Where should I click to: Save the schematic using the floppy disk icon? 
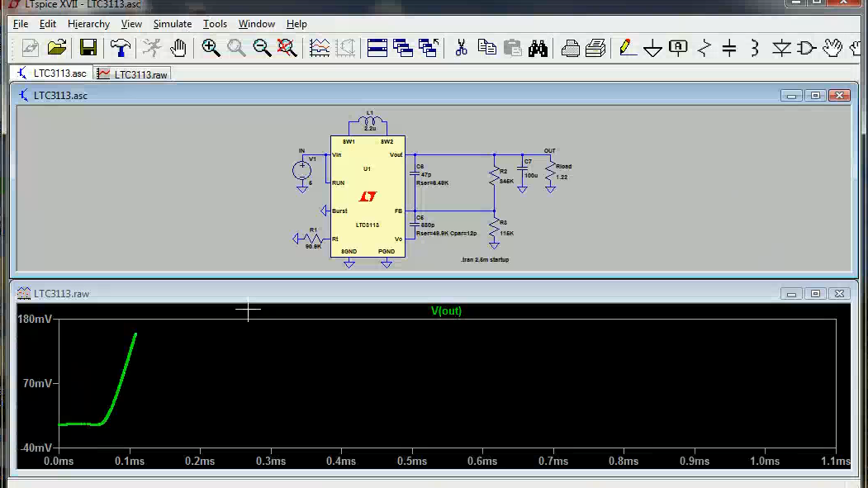[88, 48]
